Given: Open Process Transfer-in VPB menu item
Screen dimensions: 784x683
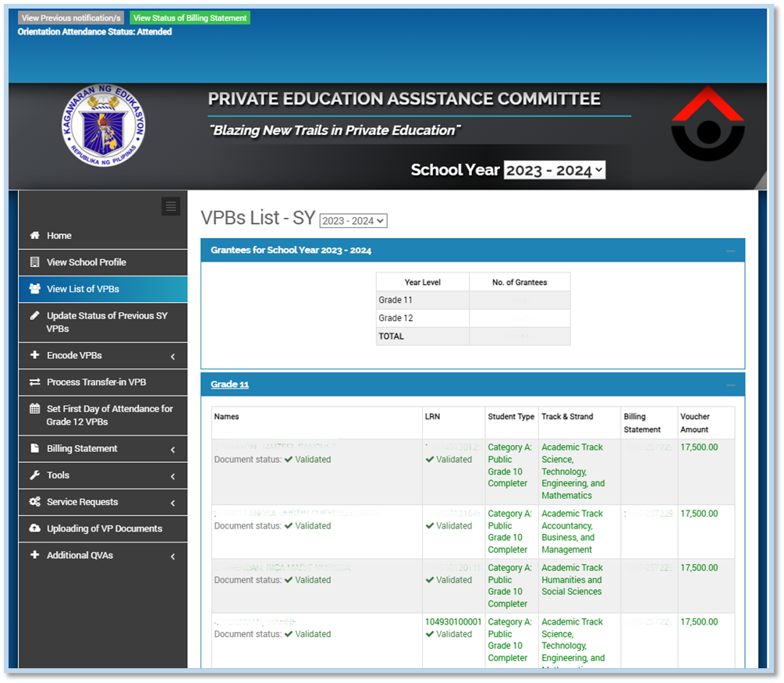Looking at the screenshot, I should (x=103, y=382).
